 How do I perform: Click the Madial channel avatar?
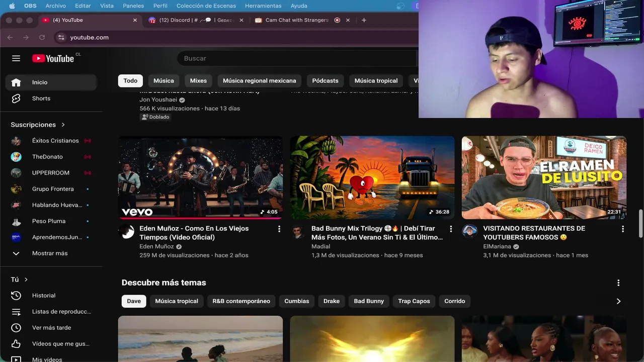(x=298, y=232)
